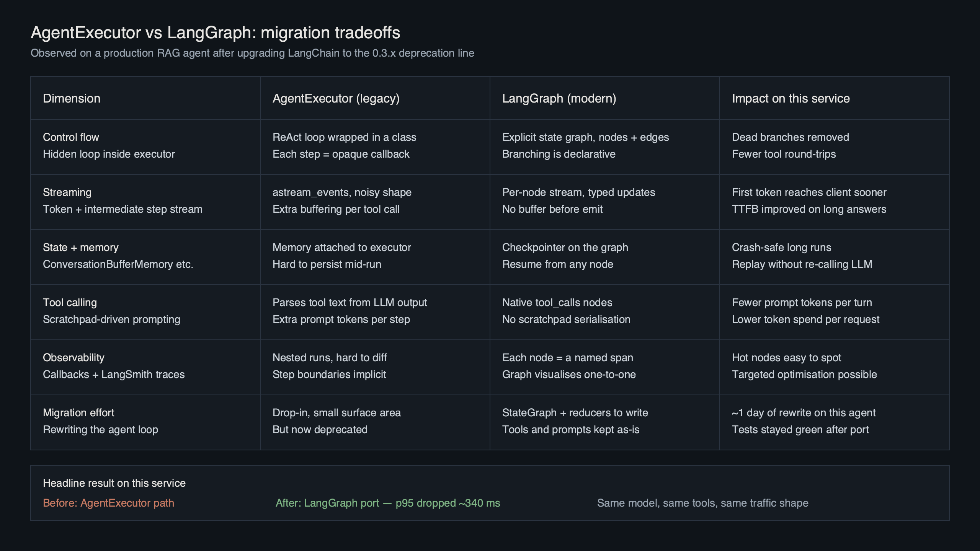Viewport: 980px width, 551px height.
Task: Click the Streaming row label
Action: [x=67, y=192]
